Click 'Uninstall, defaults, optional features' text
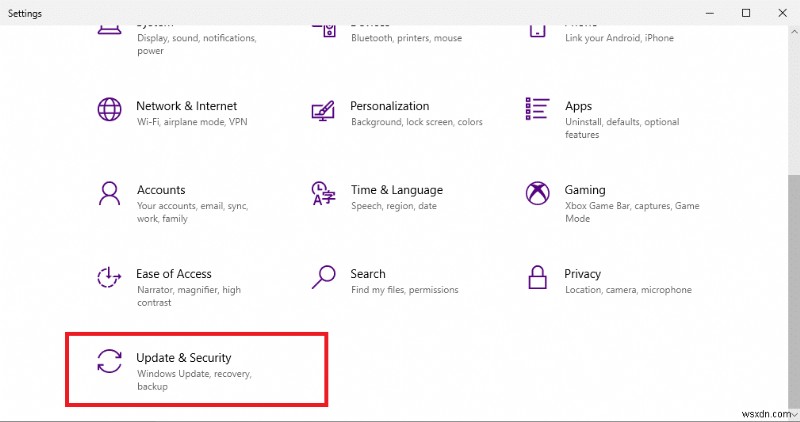This screenshot has width=800, height=422. click(x=622, y=128)
